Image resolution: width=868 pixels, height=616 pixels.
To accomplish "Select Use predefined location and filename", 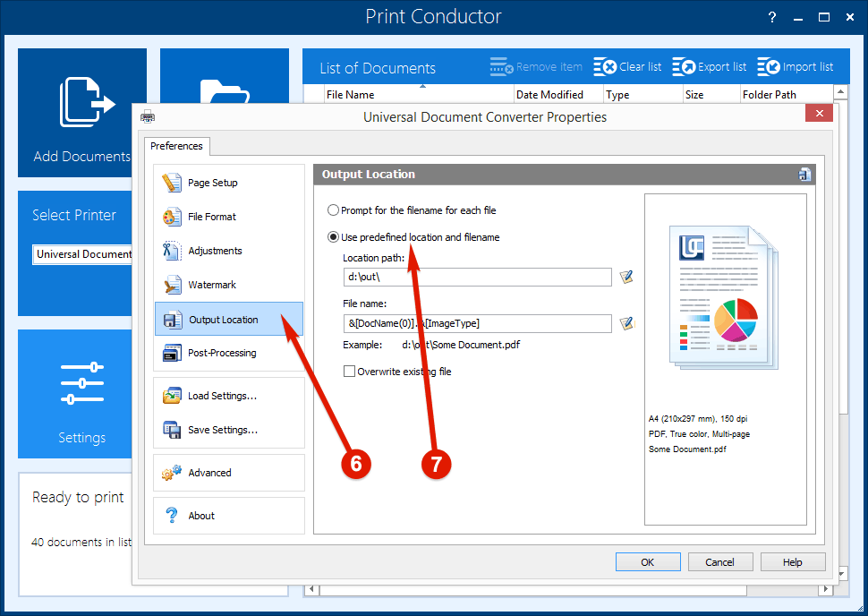I will [413, 237].
